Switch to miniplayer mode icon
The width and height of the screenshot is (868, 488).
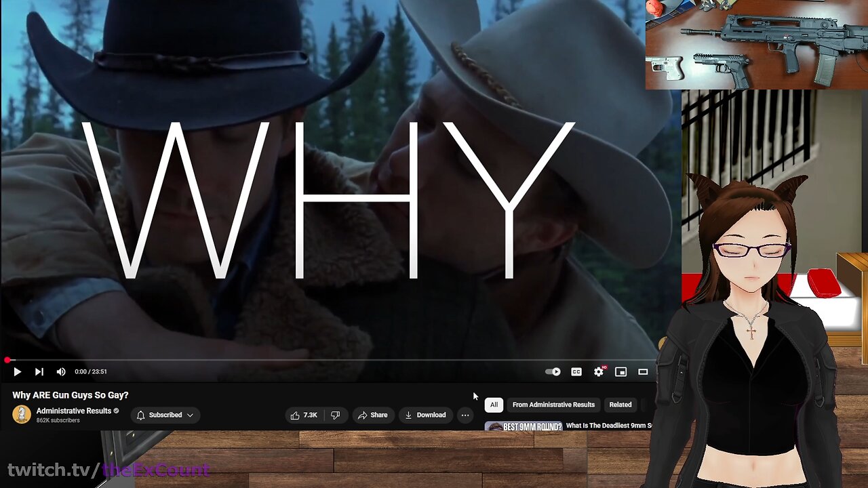(x=620, y=371)
